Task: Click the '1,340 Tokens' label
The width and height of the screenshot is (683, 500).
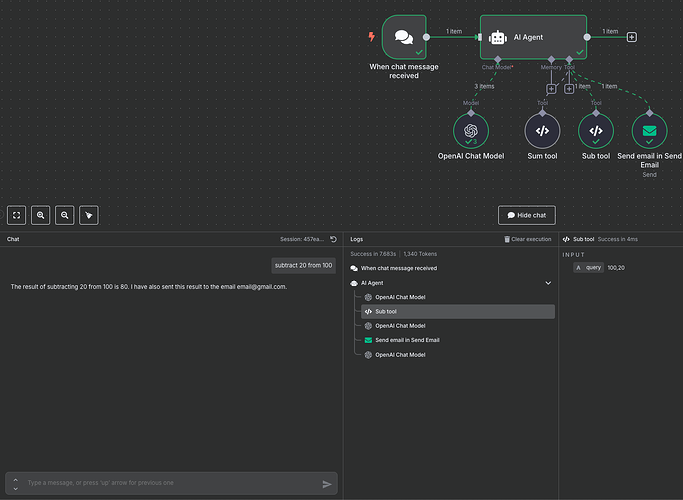Action: tap(420, 254)
